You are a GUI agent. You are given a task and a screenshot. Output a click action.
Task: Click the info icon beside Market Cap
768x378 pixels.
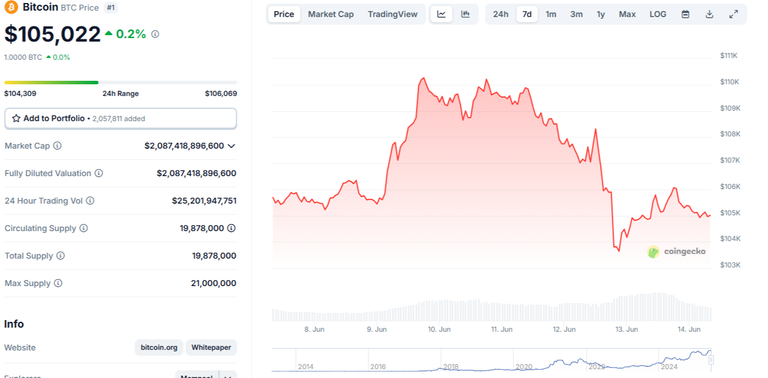(x=57, y=146)
